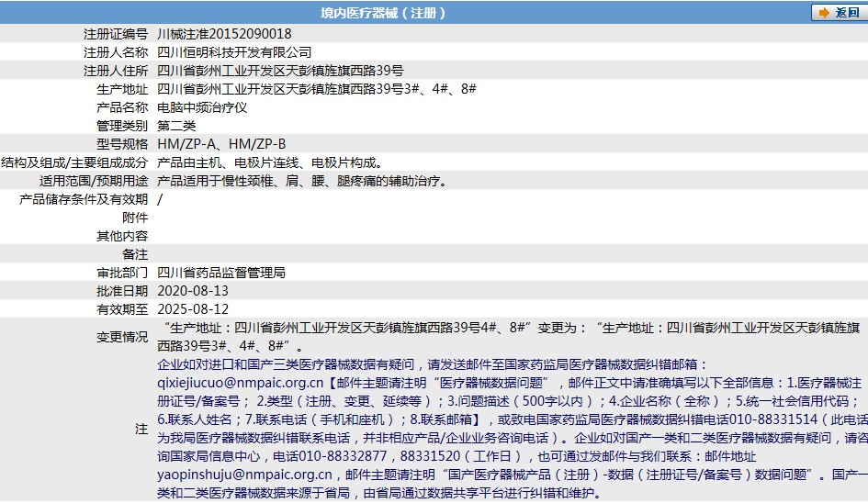The width and height of the screenshot is (868, 503).
Task: Click management class value 第二类
Action: [x=176, y=126]
